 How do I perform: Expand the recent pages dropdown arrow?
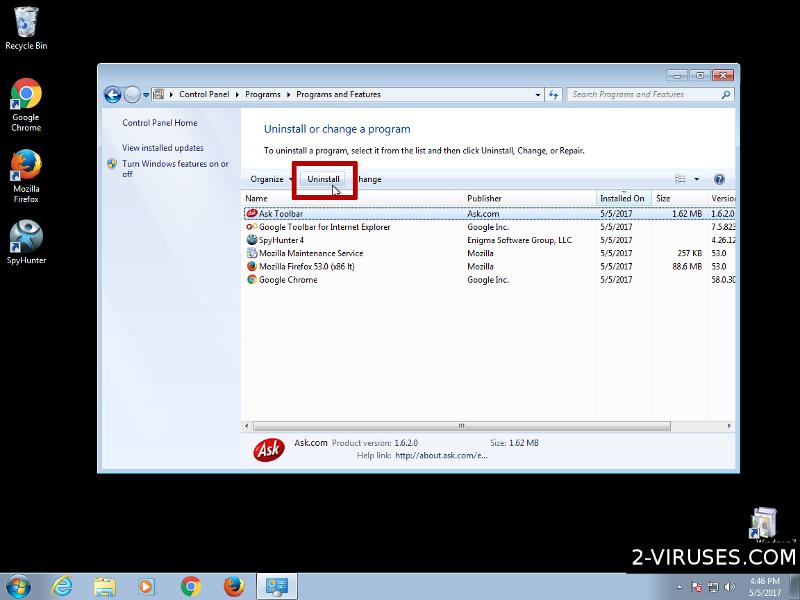click(146, 94)
